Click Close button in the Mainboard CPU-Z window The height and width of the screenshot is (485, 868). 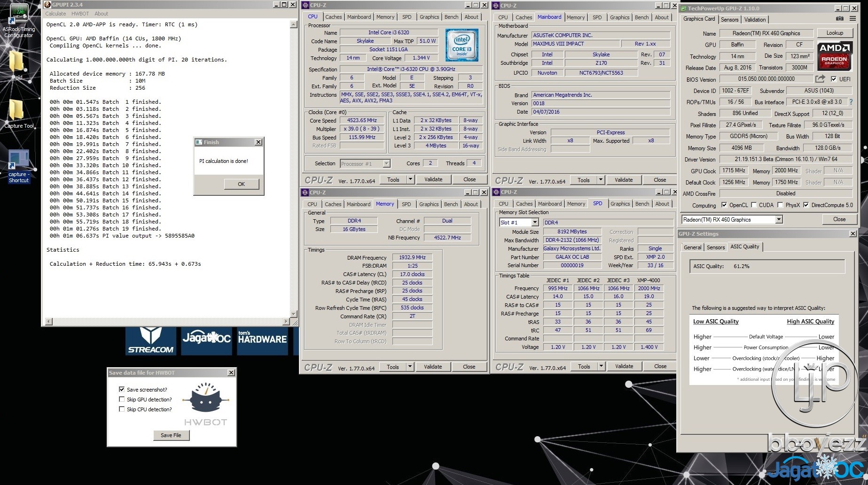point(660,180)
